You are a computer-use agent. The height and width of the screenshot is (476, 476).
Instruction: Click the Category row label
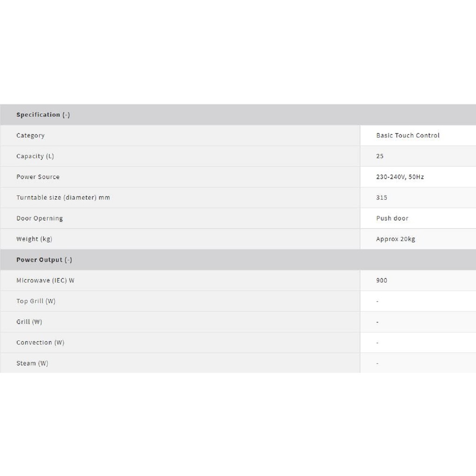[30, 136]
